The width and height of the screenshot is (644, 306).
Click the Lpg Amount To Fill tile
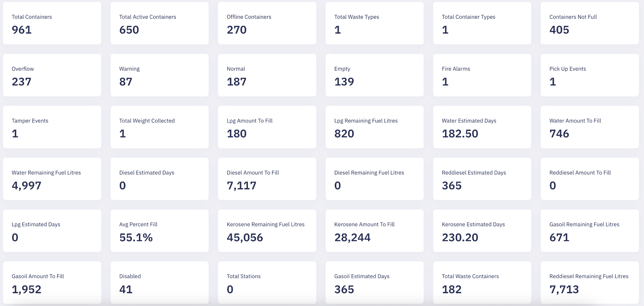267,127
